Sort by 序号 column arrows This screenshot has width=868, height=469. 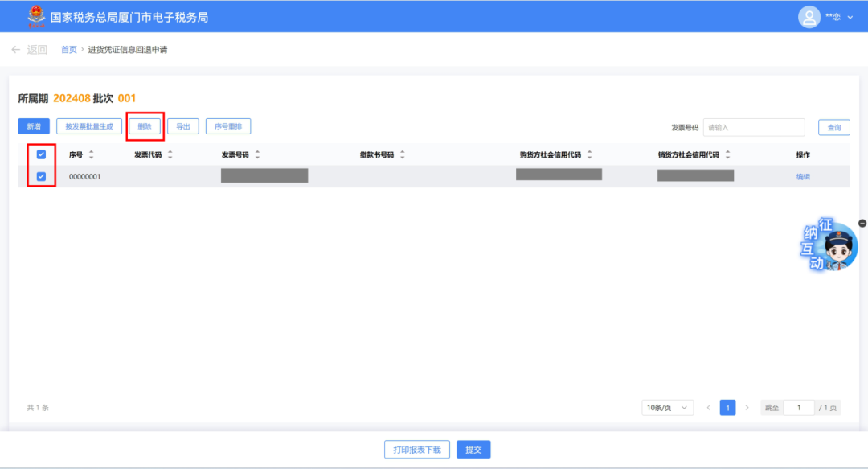click(92, 154)
